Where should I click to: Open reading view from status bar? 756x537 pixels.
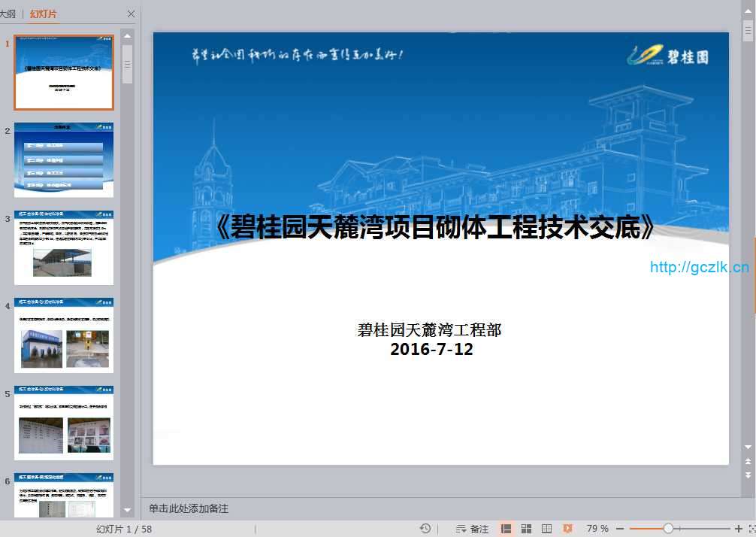point(547,529)
